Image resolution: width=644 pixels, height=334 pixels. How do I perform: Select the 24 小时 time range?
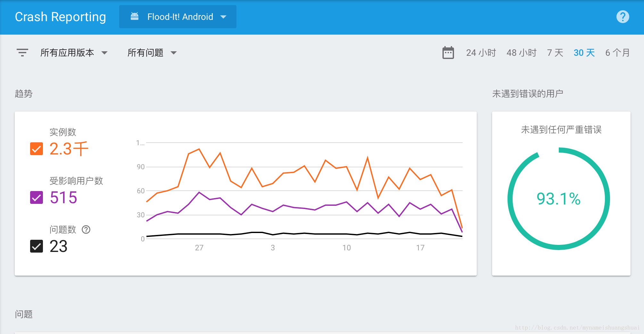coord(481,53)
